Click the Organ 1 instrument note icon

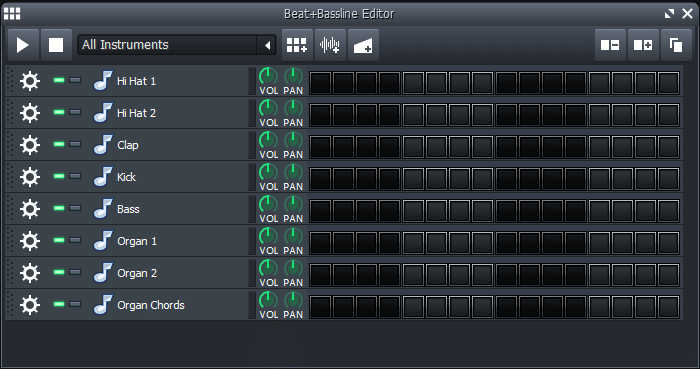pos(103,241)
